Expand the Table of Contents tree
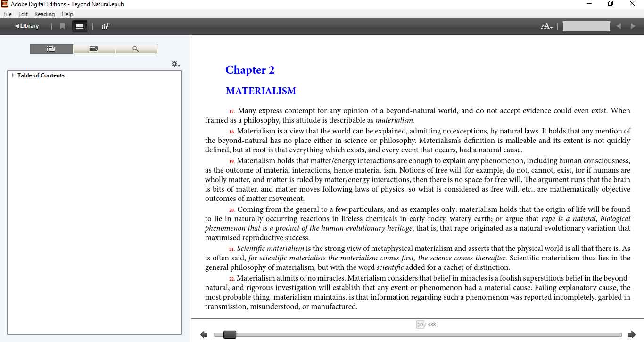Screen dimensions: 644x342 [13, 75]
